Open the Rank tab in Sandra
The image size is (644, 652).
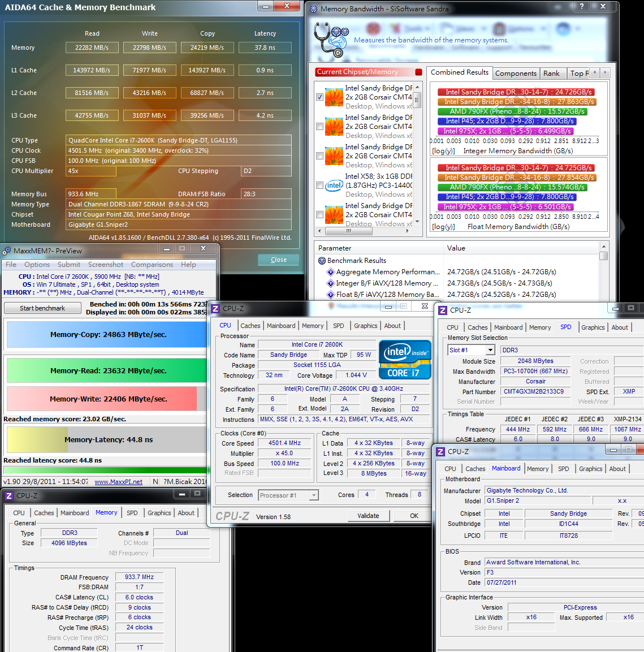(551, 74)
